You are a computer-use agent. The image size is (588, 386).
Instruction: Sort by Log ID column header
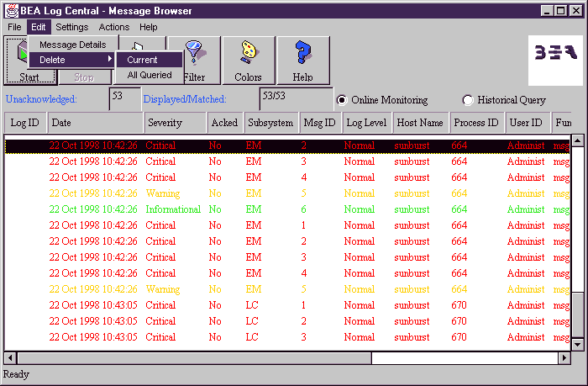point(25,123)
